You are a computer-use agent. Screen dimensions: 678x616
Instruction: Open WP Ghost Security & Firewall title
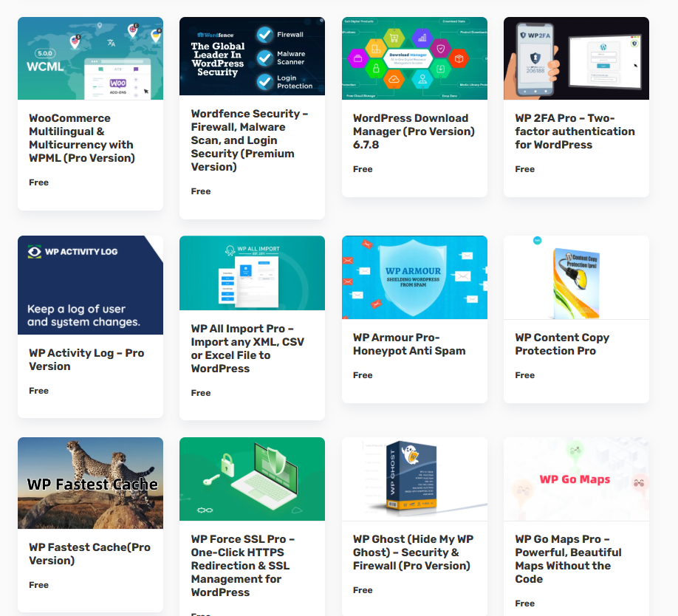[x=413, y=552]
